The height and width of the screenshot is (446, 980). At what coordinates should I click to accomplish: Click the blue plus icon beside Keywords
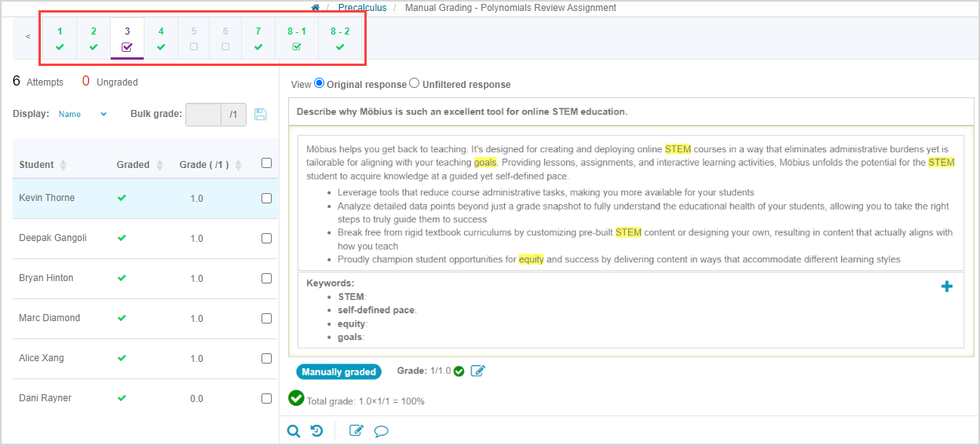coord(946,287)
